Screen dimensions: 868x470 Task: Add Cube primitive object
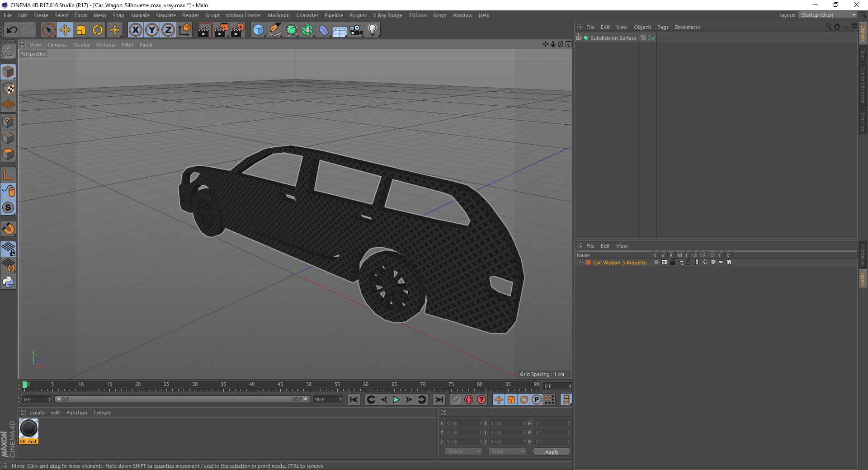tap(258, 30)
